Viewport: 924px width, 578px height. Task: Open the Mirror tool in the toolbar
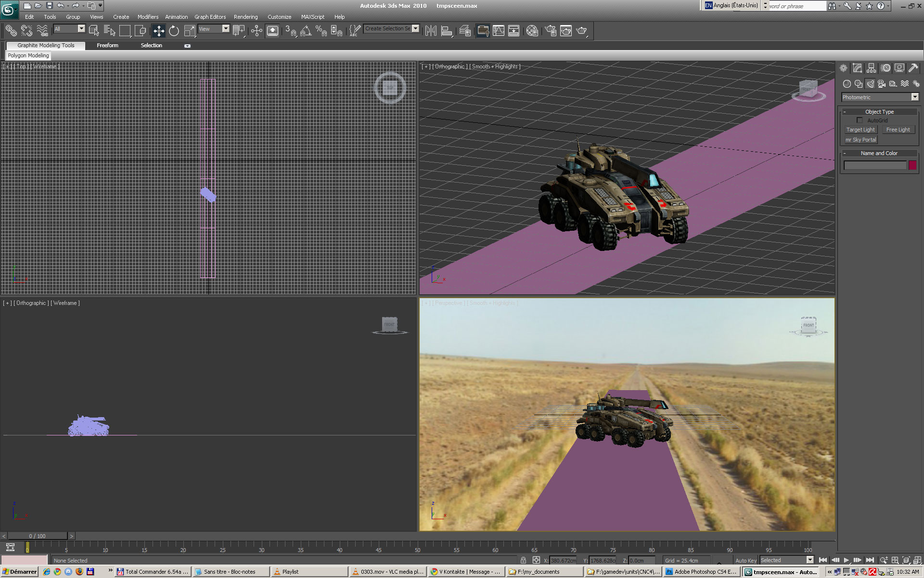pyautogui.click(x=431, y=31)
